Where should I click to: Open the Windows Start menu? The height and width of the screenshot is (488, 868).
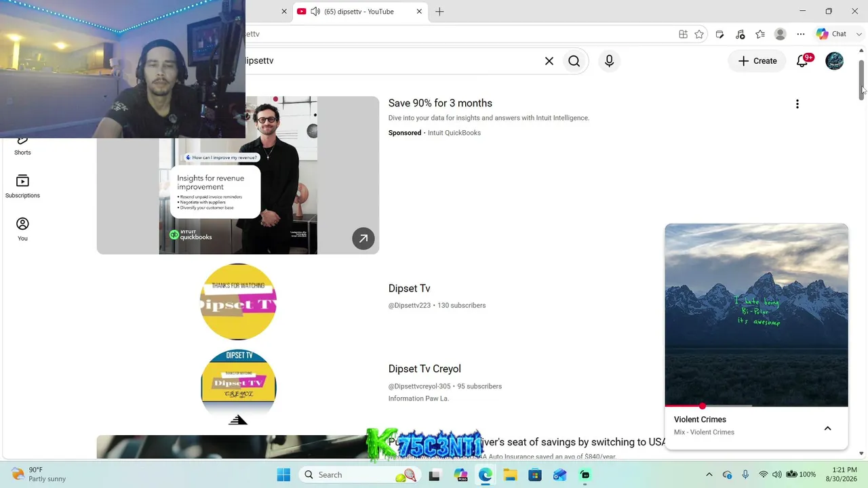tap(283, 475)
